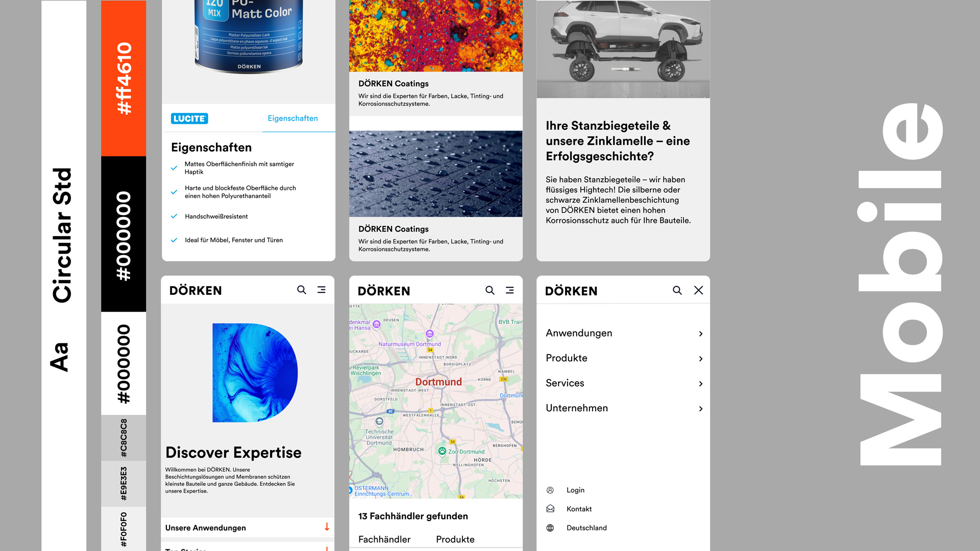Click the checkmark next to Handschweißresistent

174,216
